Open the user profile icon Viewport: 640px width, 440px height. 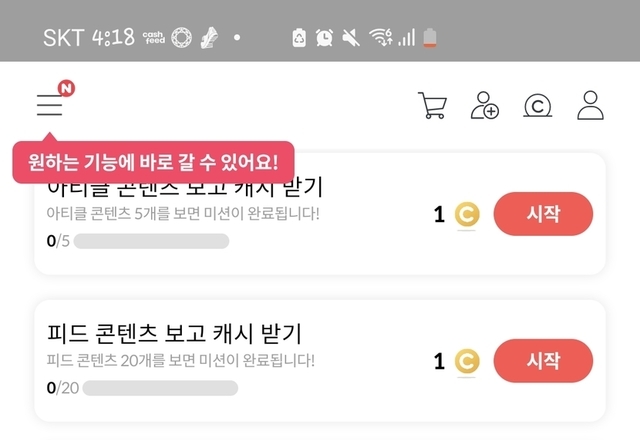coord(591,105)
